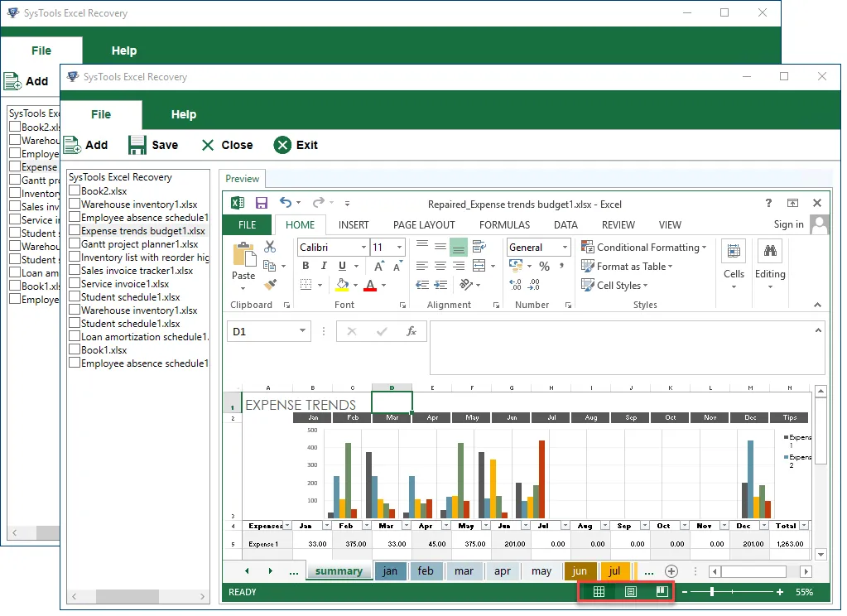Open the jan worksheet tab

coord(390,571)
